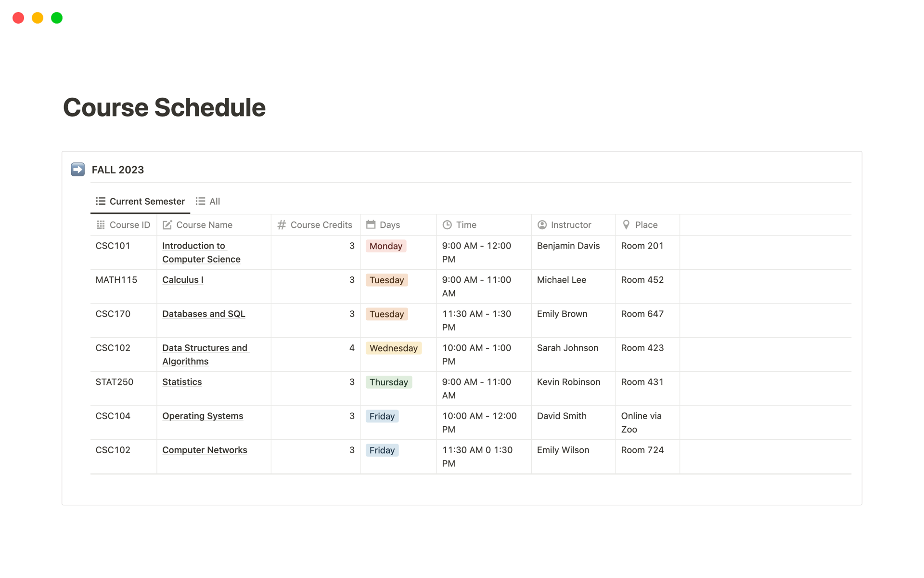Click the clock icon in Time header

coord(447,225)
